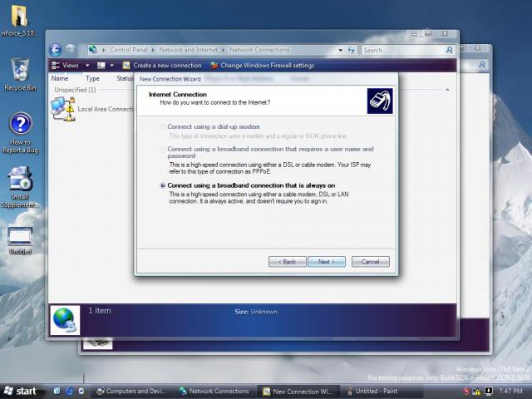
Task: Launch Internet Explorer from quick launch
Action: coord(69,392)
